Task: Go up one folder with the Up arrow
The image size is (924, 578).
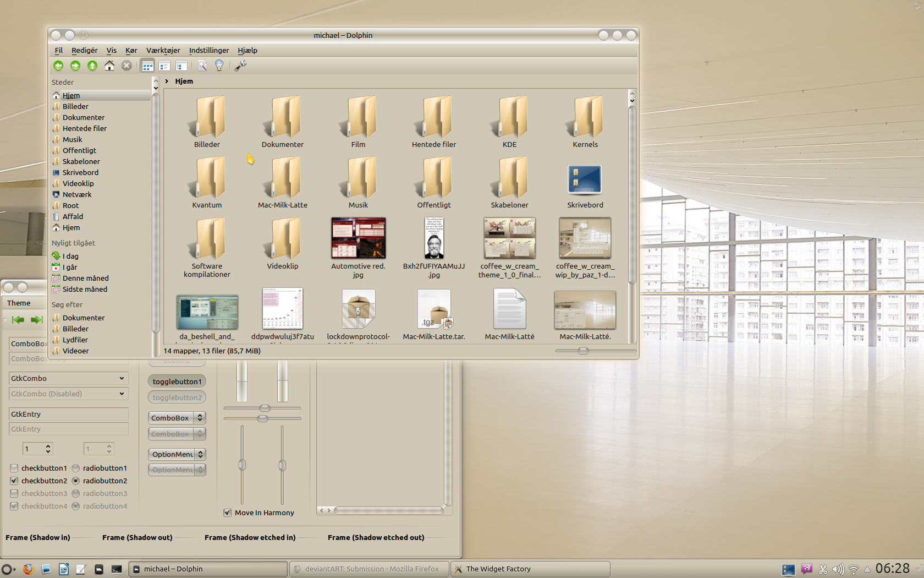Action: 92,66
